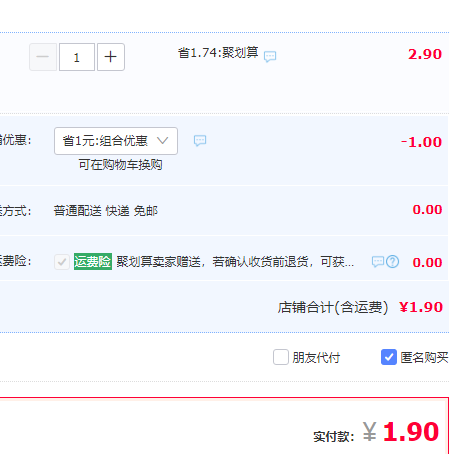Viewport: 452px width, 454px height.
Task: Uncheck the 匿名购买 checkbox
Action: (389, 357)
